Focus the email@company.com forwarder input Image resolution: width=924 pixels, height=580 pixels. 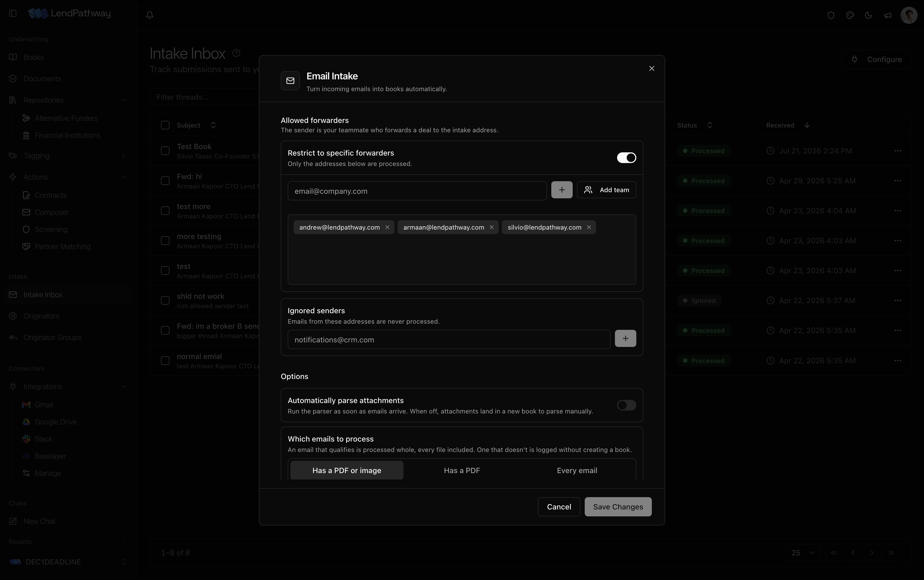(x=417, y=191)
